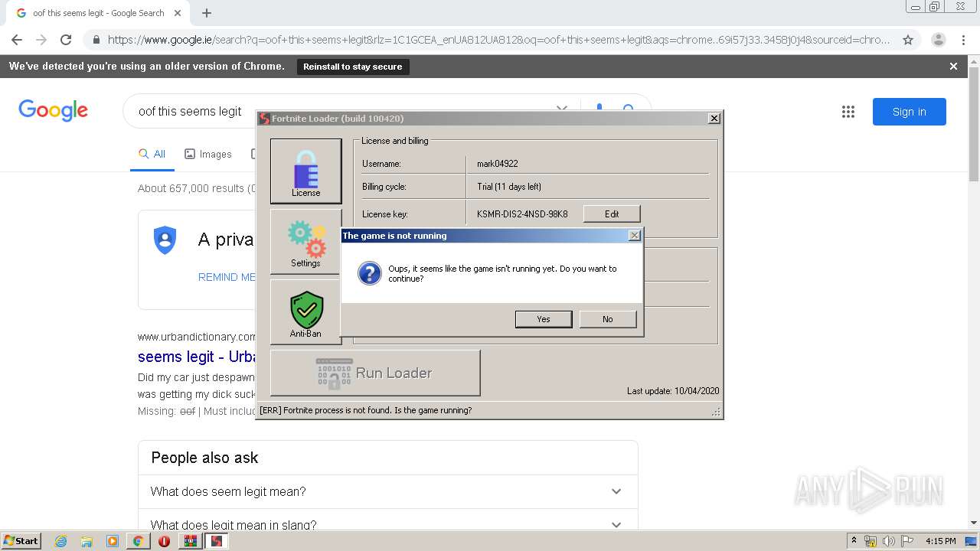Image resolution: width=980 pixels, height=551 pixels.
Task: Expand 'What does legit mean in slang?'
Action: click(x=387, y=524)
